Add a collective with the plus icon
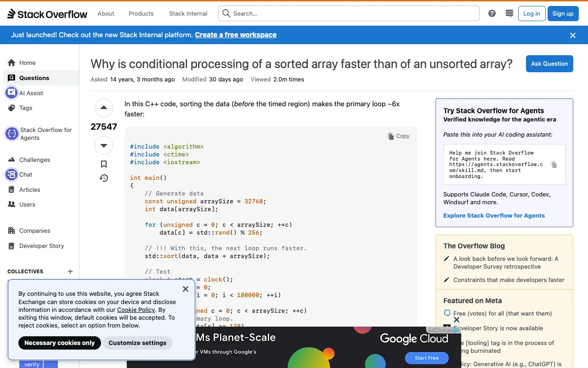 click(x=70, y=271)
